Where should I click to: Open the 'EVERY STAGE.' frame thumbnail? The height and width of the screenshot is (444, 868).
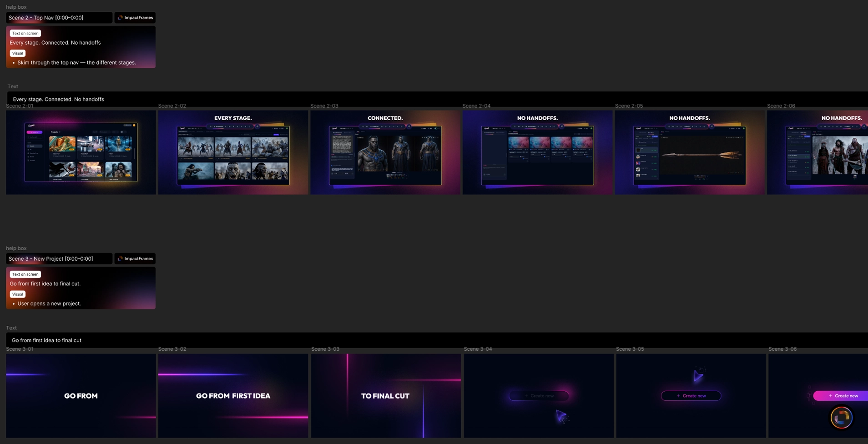coord(233,152)
